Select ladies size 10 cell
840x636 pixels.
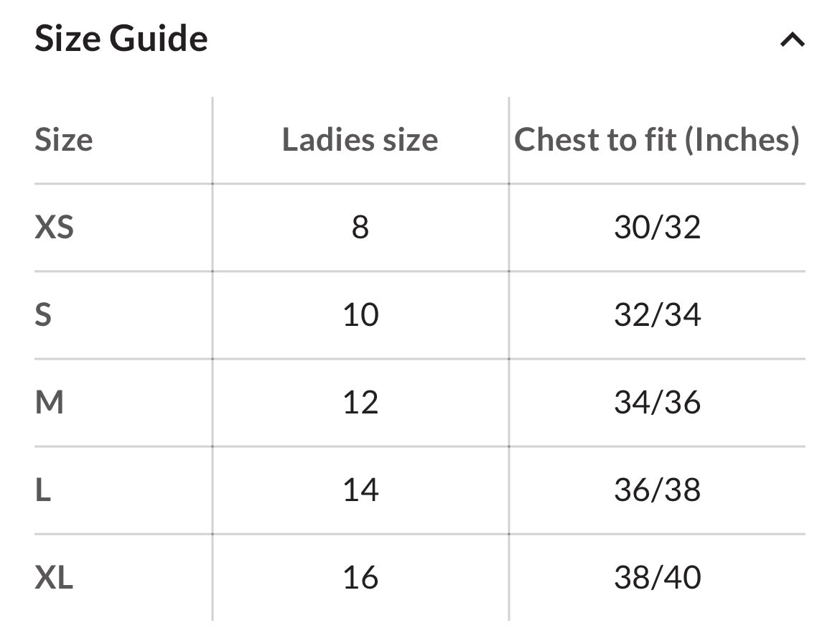(x=360, y=315)
